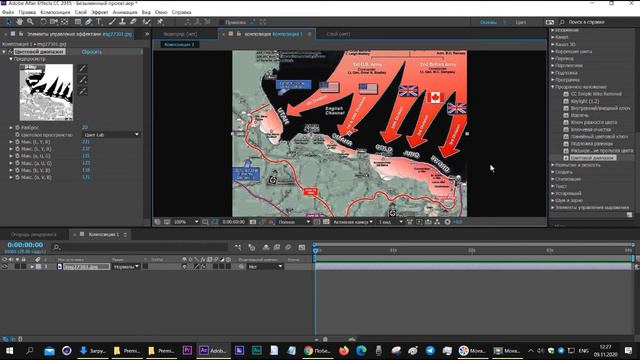Screen dimensions: 640x360
Task: Open the Graph Editor icon in timeline
Action: (x=302, y=247)
